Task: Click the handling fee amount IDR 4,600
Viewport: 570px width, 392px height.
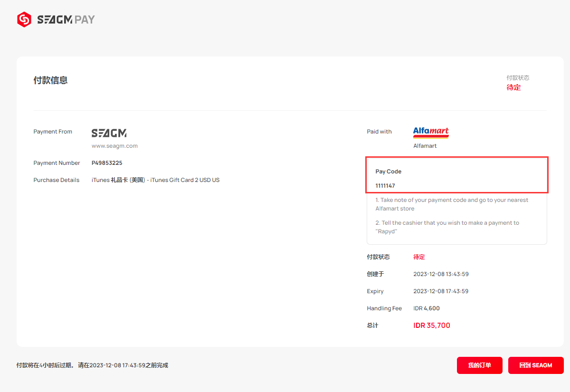Action: click(x=427, y=308)
